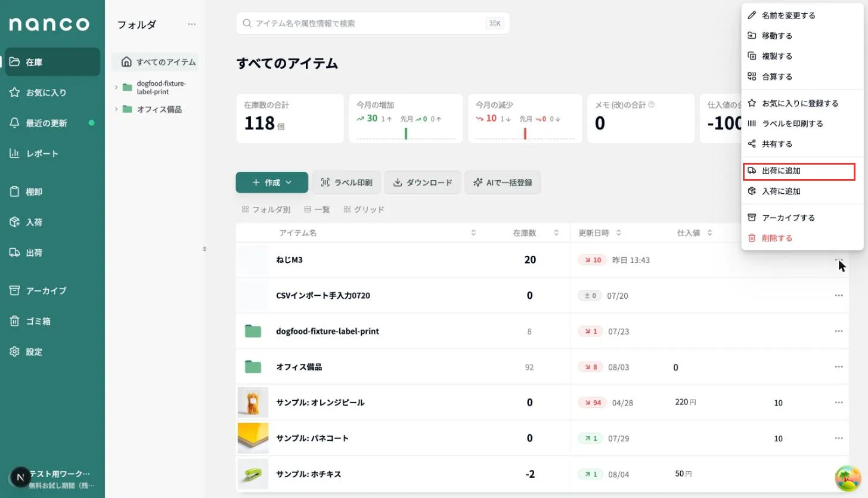Select 移動する in context menu
868x498 pixels.
click(x=802, y=36)
